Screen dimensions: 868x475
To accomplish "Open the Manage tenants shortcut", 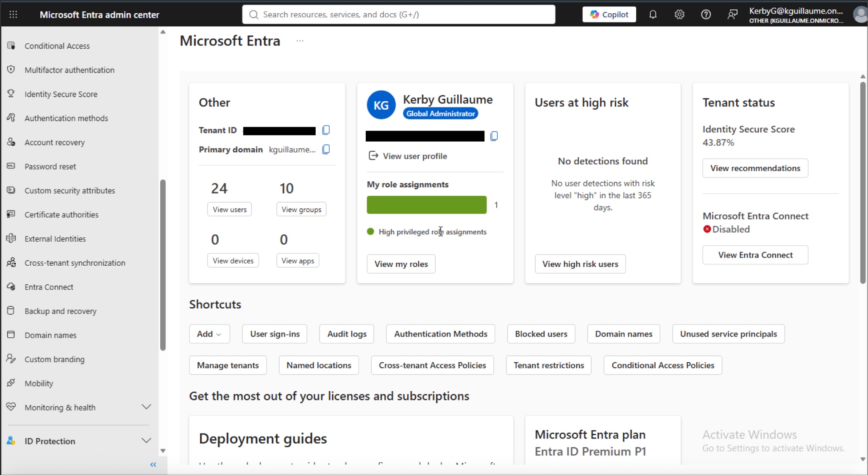I will [228, 365].
